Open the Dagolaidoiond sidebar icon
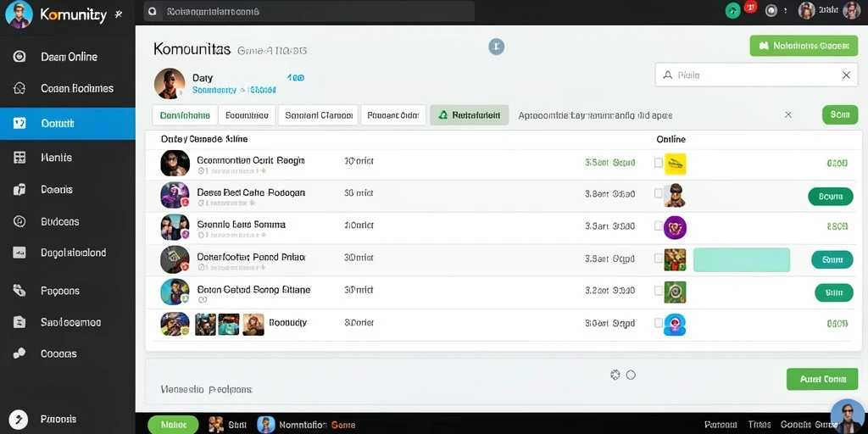This screenshot has height=434, width=868. (x=19, y=253)
